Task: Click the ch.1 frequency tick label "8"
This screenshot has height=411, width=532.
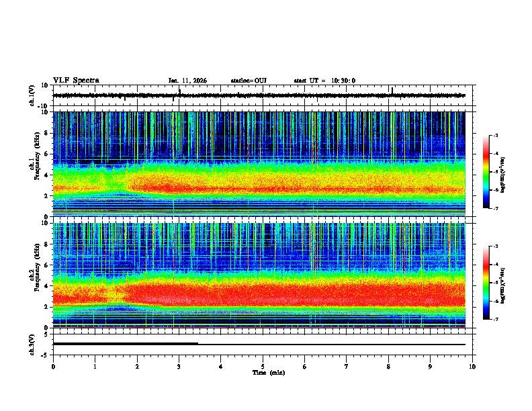Action: (46, 133)
